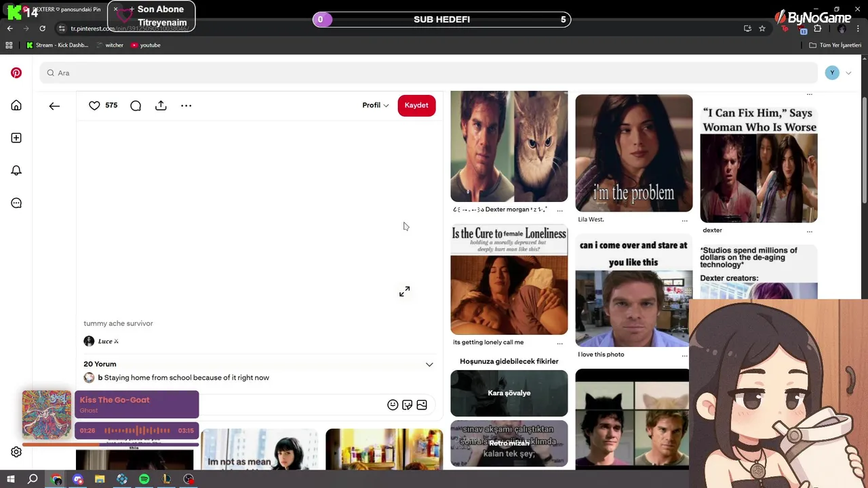Image resolution: width=868 pixels, height=488 pixels.
Task: Share the pin with upload icon
Action: tap(161, 106)
